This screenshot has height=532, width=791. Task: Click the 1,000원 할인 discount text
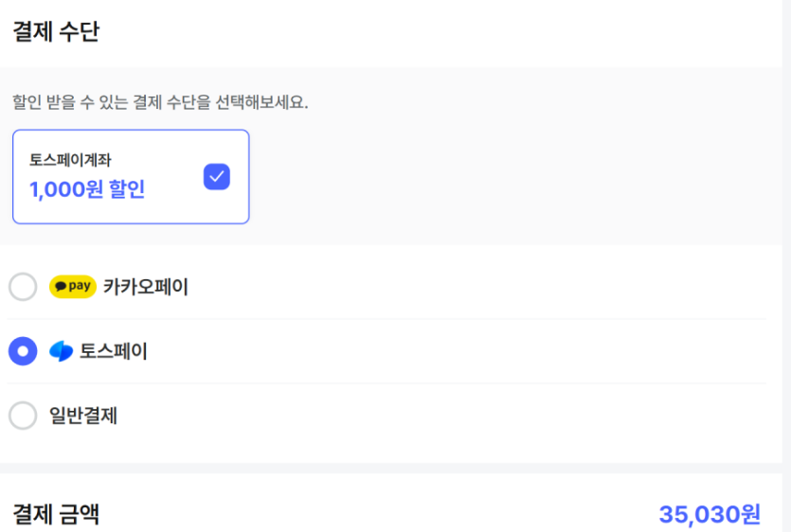tap(87, 189)
